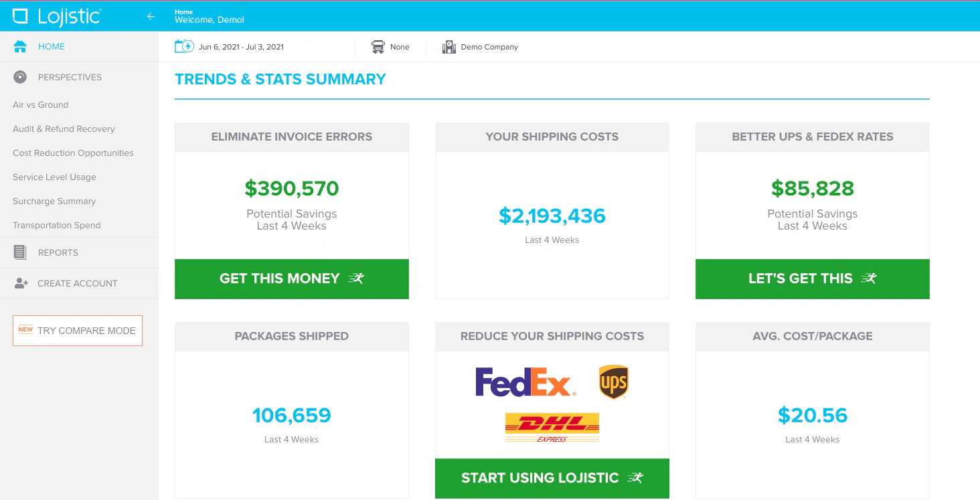Click the Lojistic logo icon
The height and width of the screenshot is (500, 980).
pos(23,15)
